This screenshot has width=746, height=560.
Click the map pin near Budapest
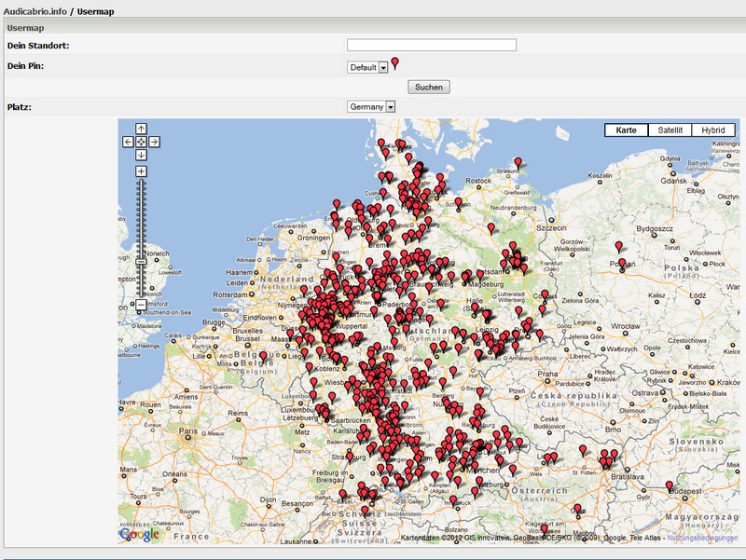pyautogui.click(x=670, y=486)
